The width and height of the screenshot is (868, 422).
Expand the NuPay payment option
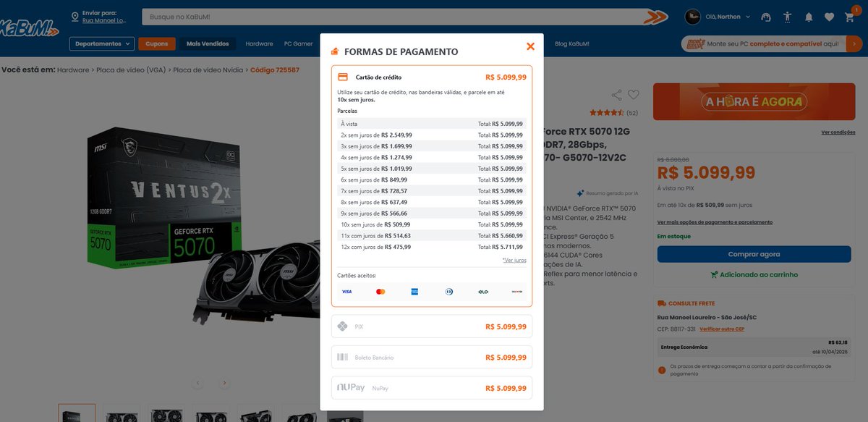click(432, 388)
